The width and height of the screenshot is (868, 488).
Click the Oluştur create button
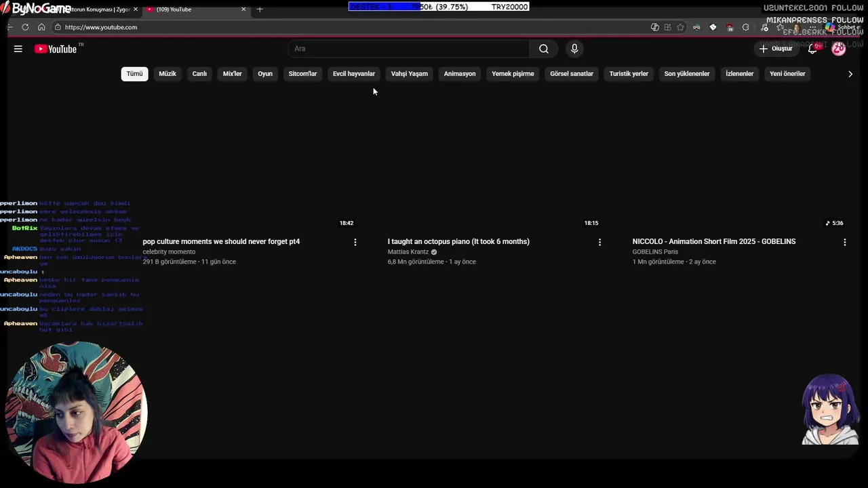[x=776, y=49]
